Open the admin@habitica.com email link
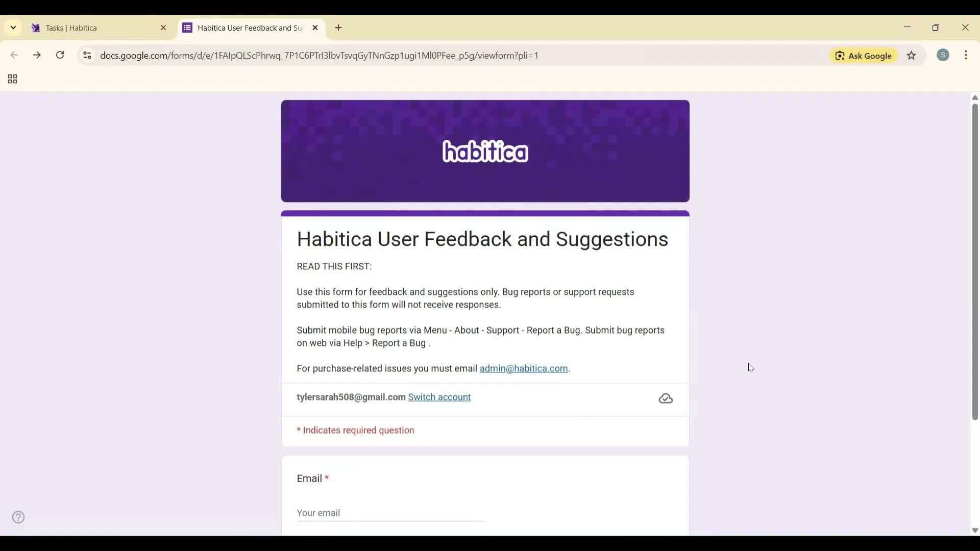Image resolution: width=980 pixels, height=551 pixels. click(524, 368)
